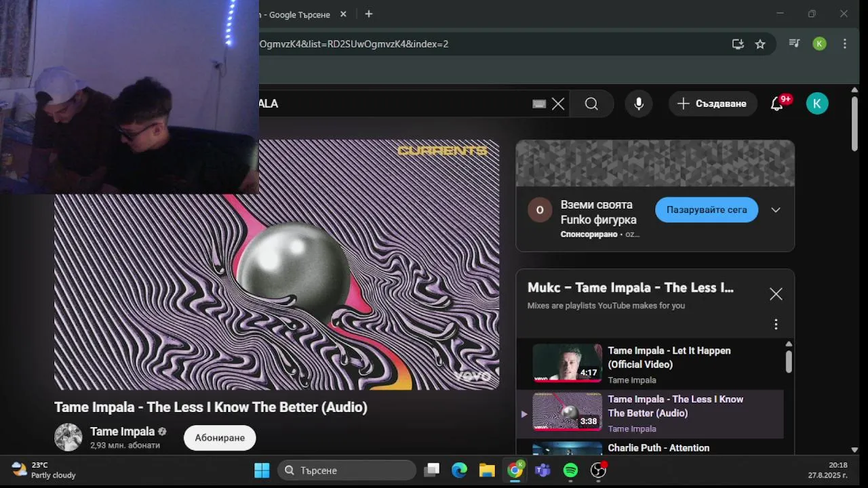Open the Funko ad advertiser avatar
Image resolution: width=868 pixels, height=488 pixels.
point(540,210)
